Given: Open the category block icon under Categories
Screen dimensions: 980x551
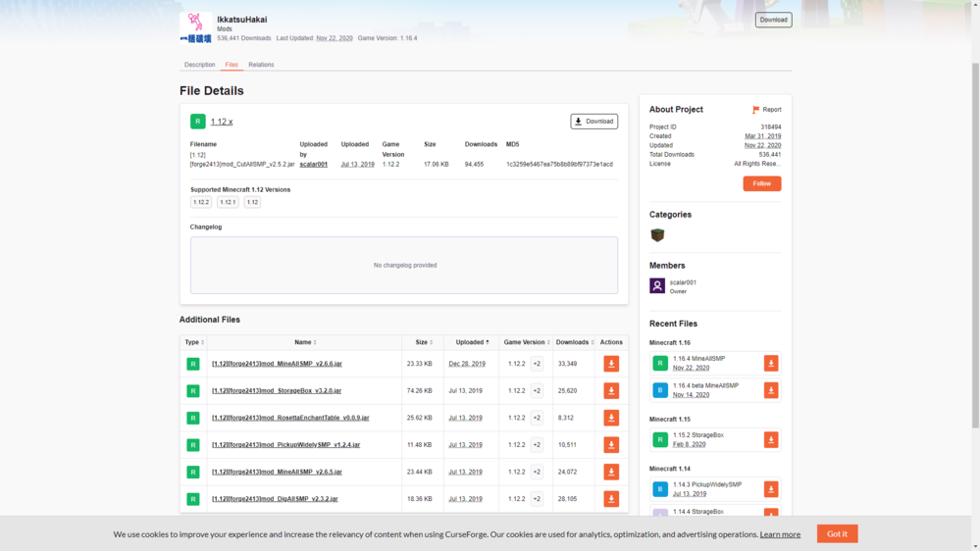Looking at the screenshot, I should click(657, 235).
